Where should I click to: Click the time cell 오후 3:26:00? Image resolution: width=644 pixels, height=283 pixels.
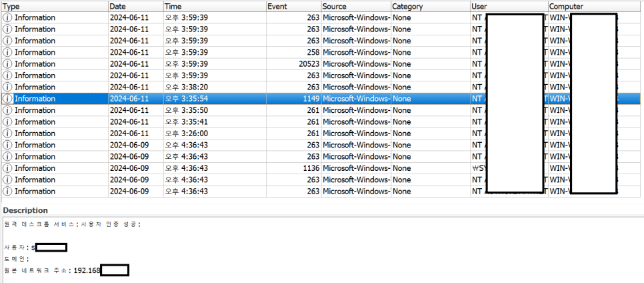pos(215,133)
